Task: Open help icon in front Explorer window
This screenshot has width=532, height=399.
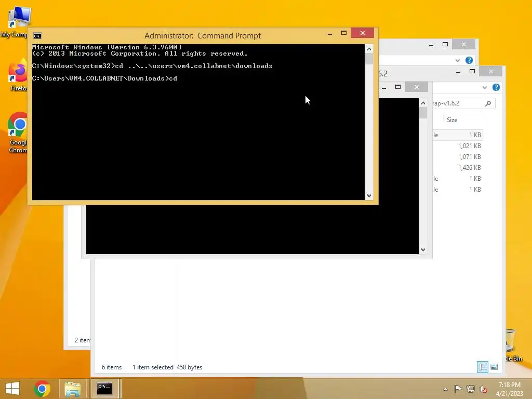Action: coord(496,87)
